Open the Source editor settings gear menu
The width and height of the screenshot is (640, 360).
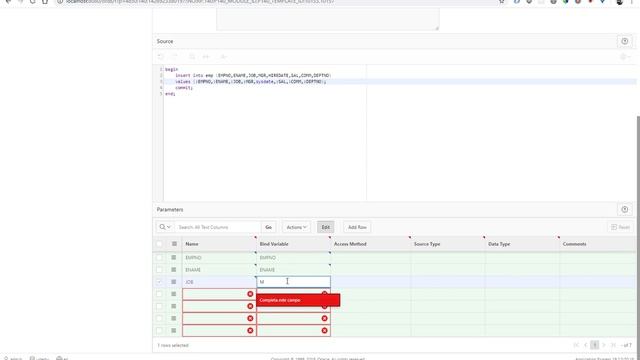click(x=625, y=57)
